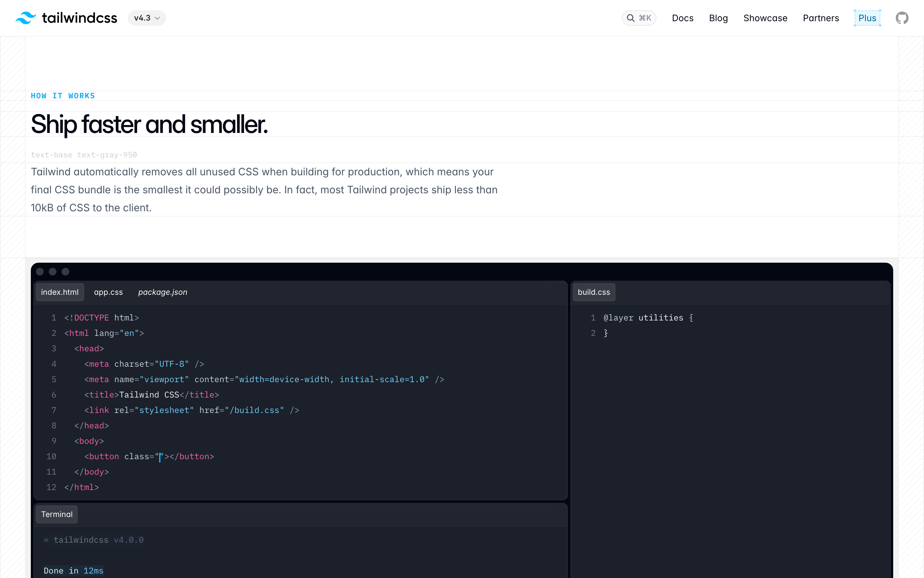Open the GitHub repository icon

point(902,18)
